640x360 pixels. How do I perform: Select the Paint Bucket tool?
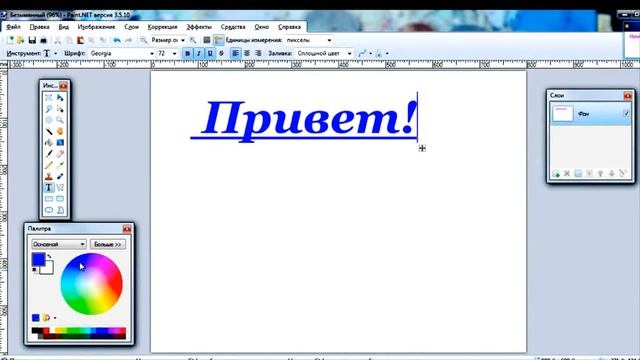point(49,142)
